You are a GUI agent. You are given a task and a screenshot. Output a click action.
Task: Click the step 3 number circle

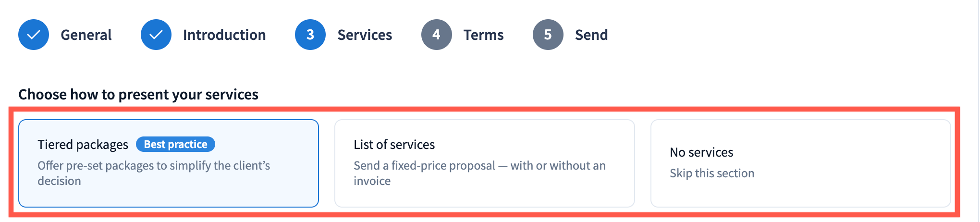click(x=310, y=35)
